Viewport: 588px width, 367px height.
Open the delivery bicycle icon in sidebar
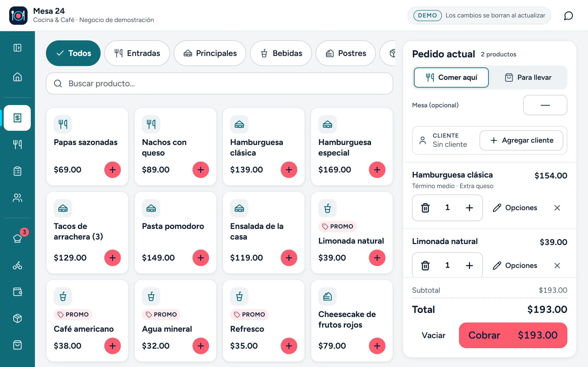[17, 265]
